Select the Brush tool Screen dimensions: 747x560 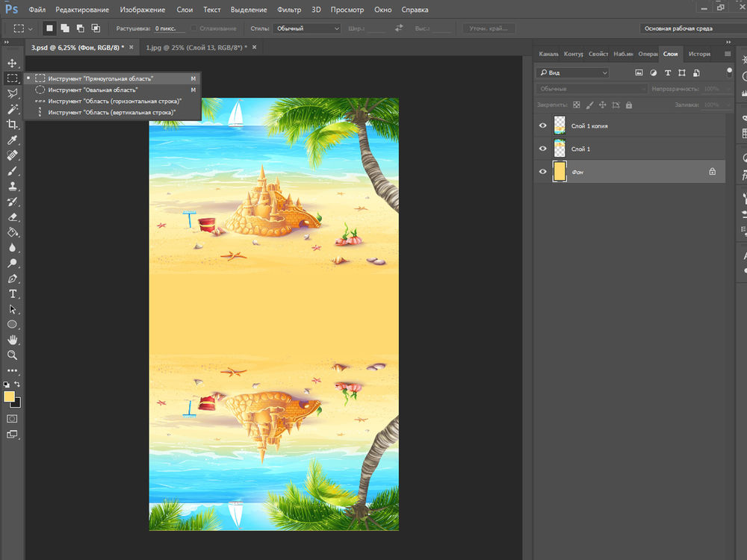[12, 171]
